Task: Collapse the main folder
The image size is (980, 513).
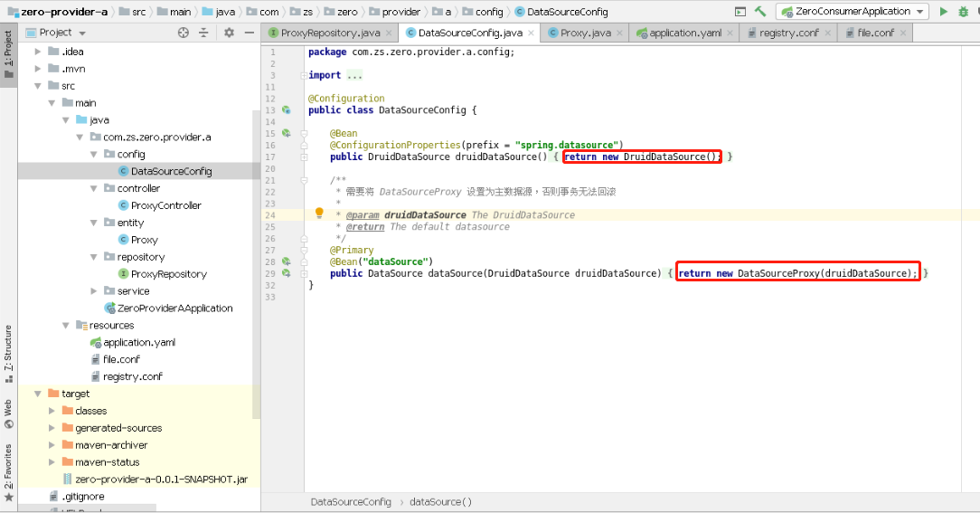Action: point(52,102)
